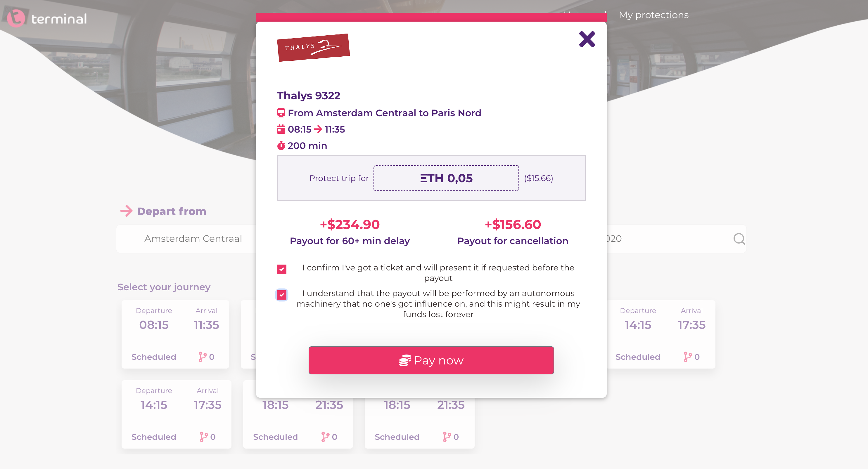Click the coins icon on Pay now
The height and width of the screenshot is (469, 868).
point(405,360)
